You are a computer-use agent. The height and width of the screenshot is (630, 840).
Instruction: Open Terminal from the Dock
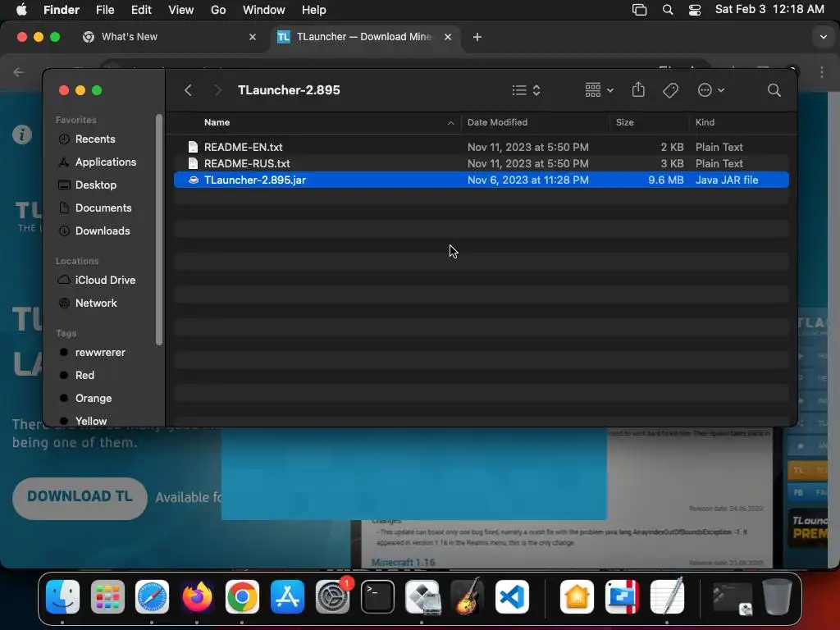[x=377, y=597]
